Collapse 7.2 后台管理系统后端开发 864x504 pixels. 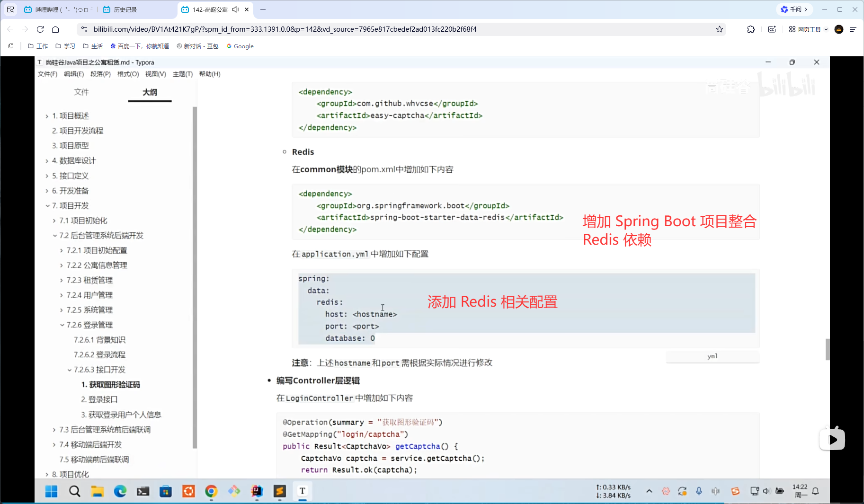point(54,236)
